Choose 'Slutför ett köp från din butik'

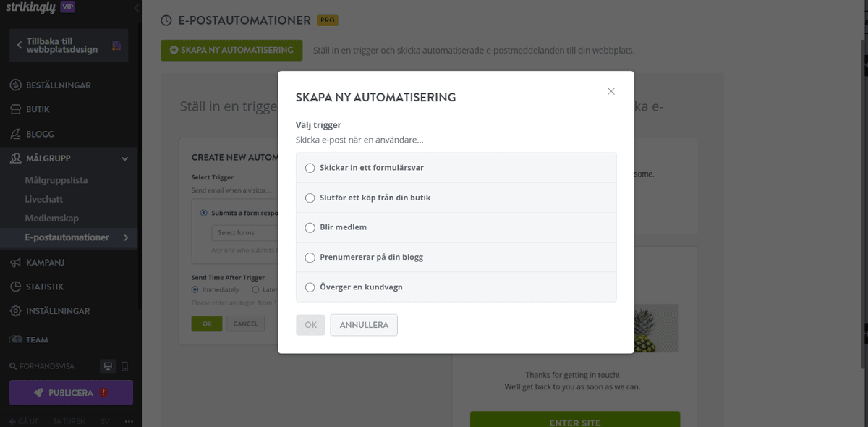[x=310, y=198]
